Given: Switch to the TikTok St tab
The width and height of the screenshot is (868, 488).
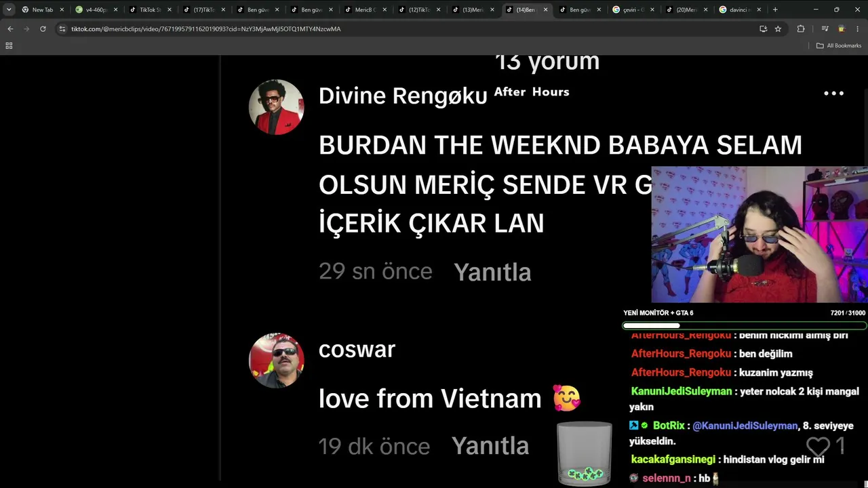Looking at the screenshot, I should click(150, 9).
